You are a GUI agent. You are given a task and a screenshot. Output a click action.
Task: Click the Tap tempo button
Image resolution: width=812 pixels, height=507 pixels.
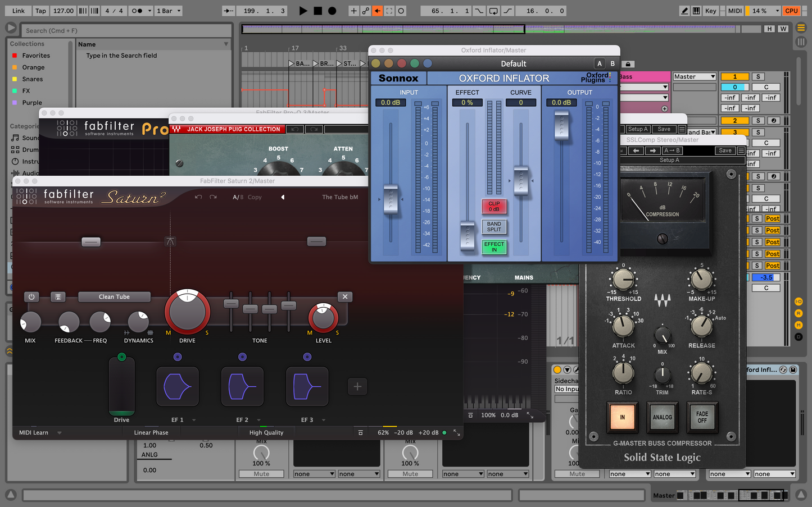(x=40, y=11)
